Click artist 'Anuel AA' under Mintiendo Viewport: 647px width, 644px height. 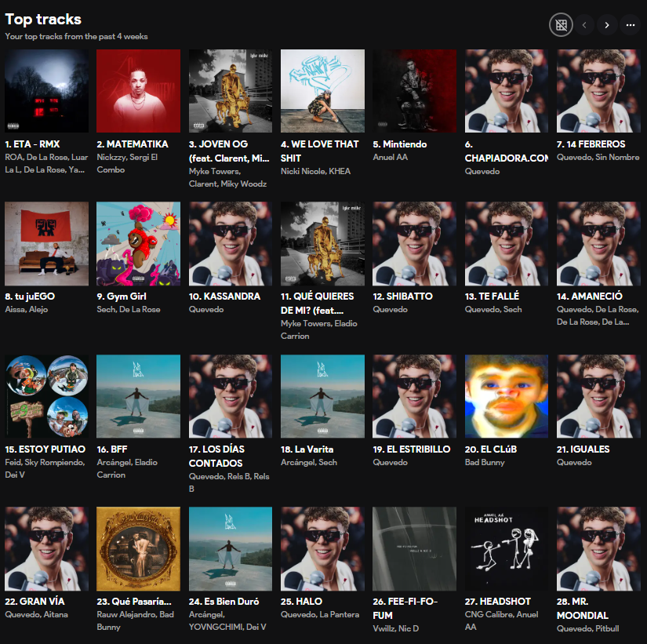coord(391,158)
